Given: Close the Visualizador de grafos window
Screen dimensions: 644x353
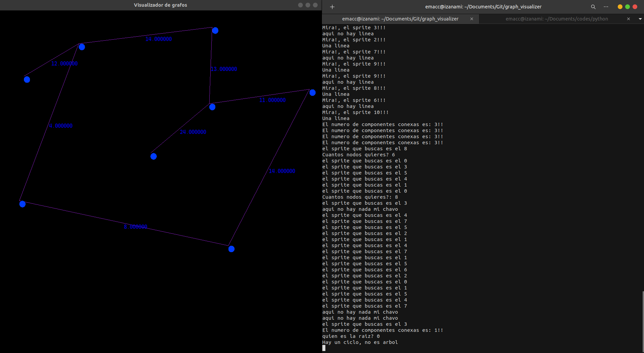Looking at the screenshot, I should coord(315,5).
